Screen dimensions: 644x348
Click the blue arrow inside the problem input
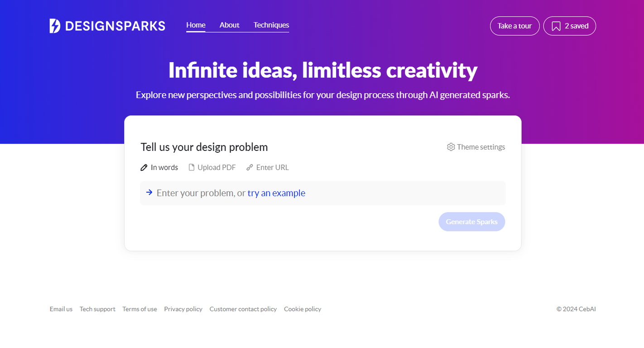pos(149,193)
